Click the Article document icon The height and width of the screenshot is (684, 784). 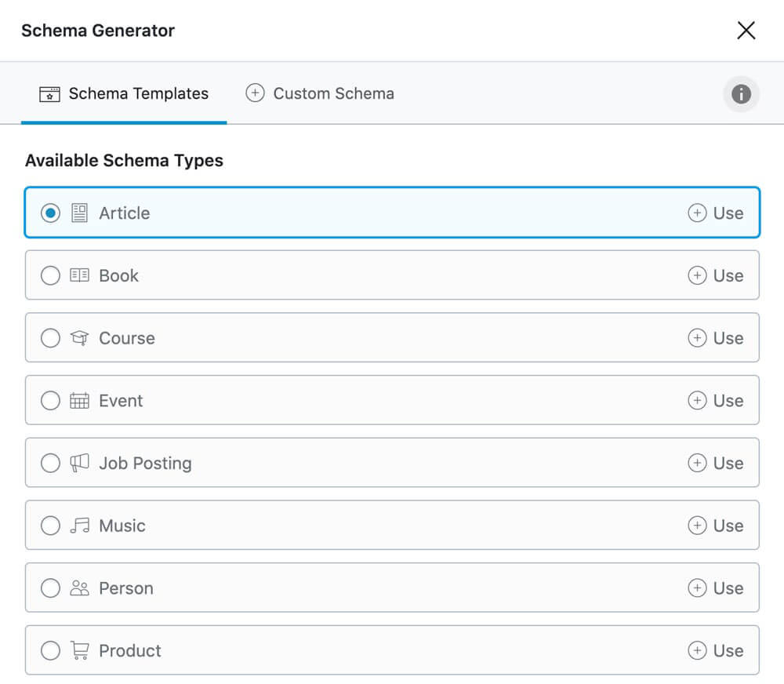pyautogui.click(x=79, y=213)
